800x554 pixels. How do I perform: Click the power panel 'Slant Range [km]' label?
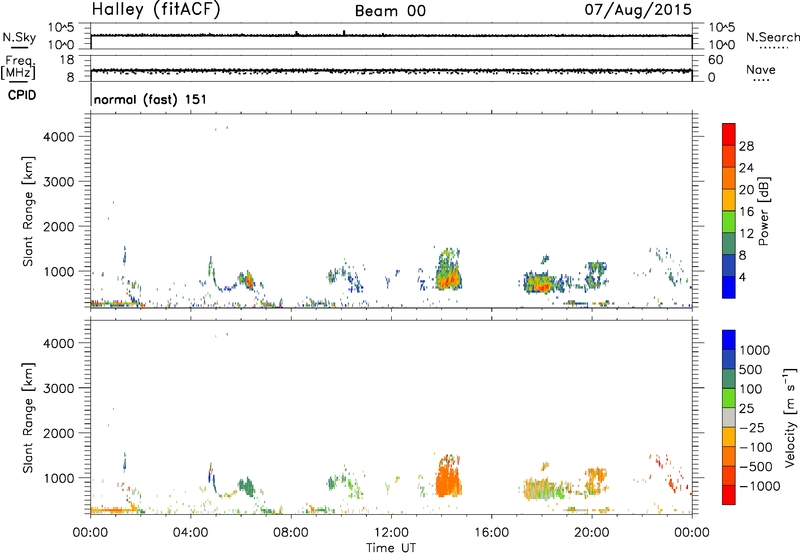(28, 211)
